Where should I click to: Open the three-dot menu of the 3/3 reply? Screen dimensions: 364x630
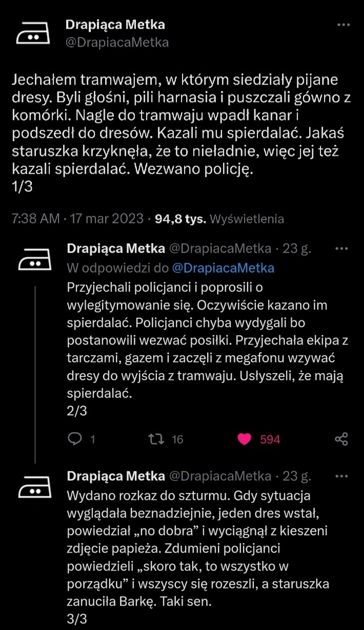click(341, 476)
